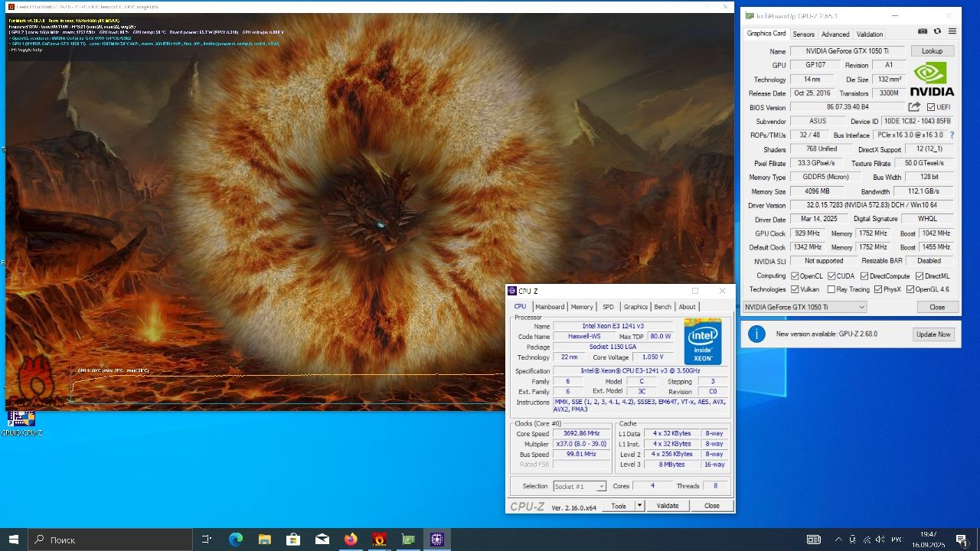980x551 pixels.
Task: Open the GPU-Z hamburger menu
Action: coord(952,31)
